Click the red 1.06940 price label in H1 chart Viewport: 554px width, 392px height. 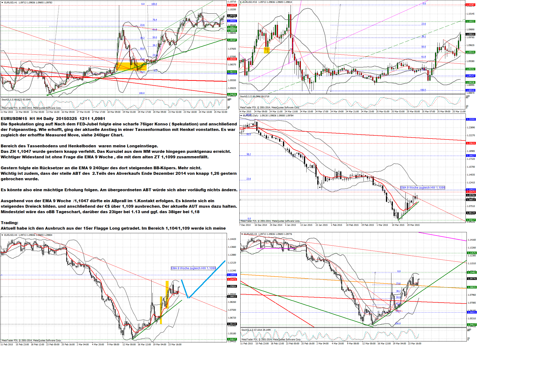(232, 59)
